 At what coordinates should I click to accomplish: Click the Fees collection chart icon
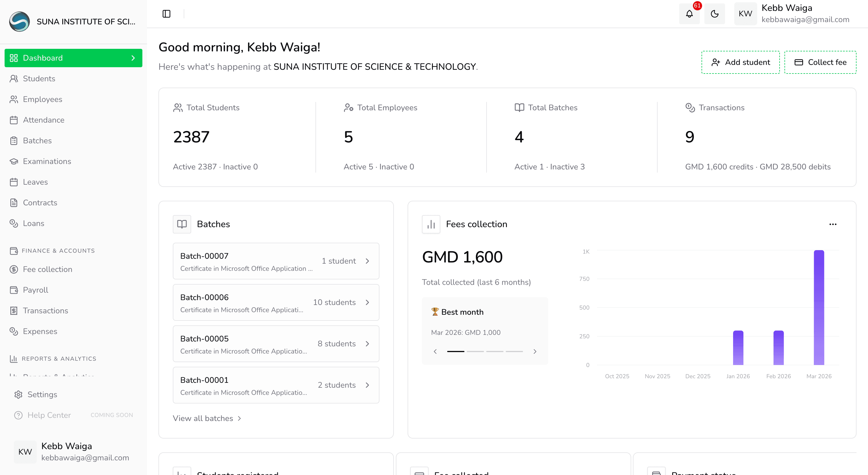[x=431, y=224]
